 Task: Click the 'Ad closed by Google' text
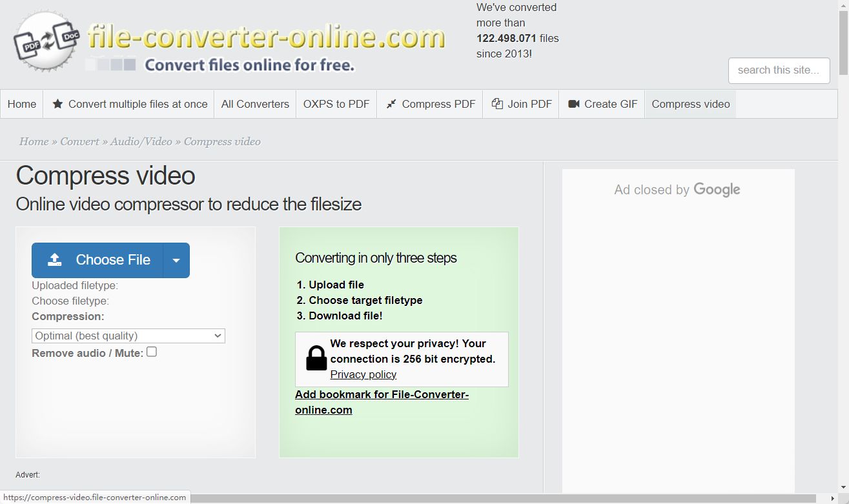click(x=677, y=190)
